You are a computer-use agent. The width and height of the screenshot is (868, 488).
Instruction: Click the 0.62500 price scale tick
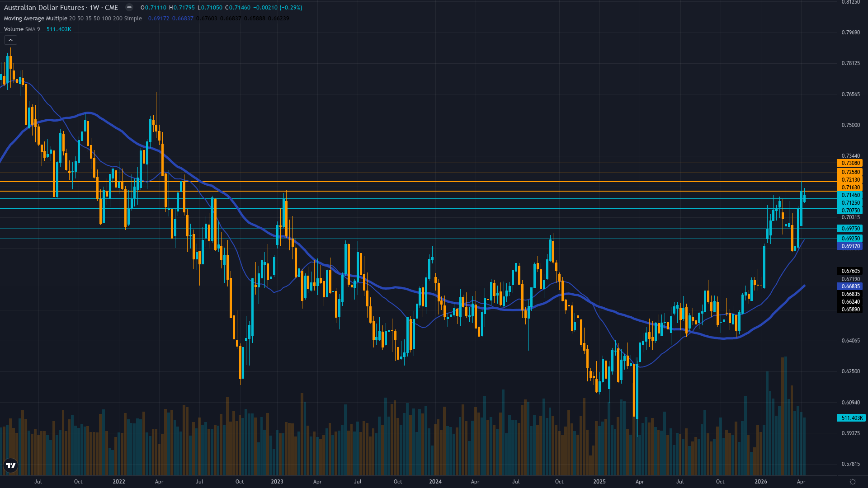[850, 371]
